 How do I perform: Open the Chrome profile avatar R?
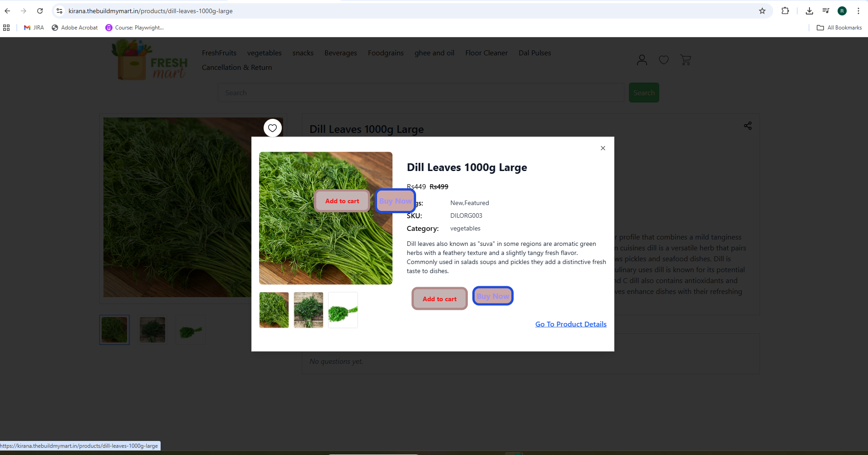tap(842, 11)
